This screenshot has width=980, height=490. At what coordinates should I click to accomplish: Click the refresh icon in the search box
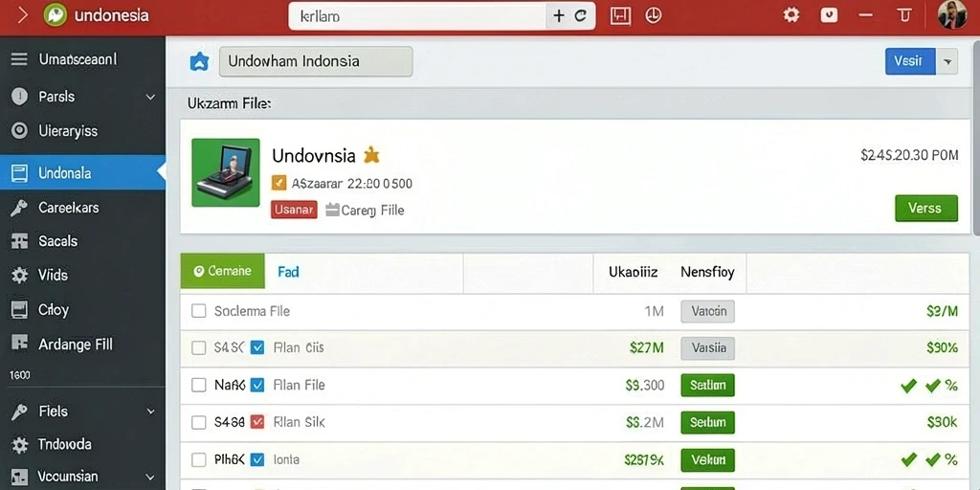pyautogui.click(x=580, y=16)
